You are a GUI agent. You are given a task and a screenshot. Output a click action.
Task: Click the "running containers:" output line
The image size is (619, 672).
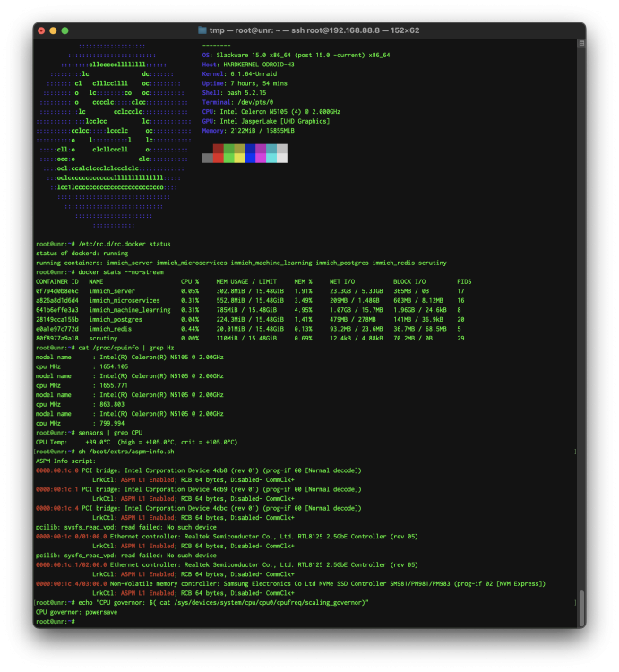[x=241, y=263]
